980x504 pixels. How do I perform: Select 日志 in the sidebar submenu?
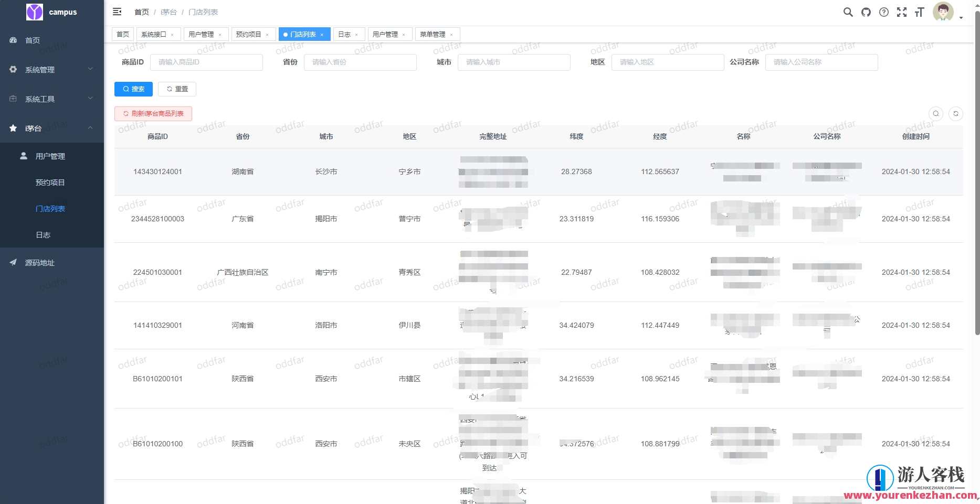pyautogui.click(x=43, y=235)
